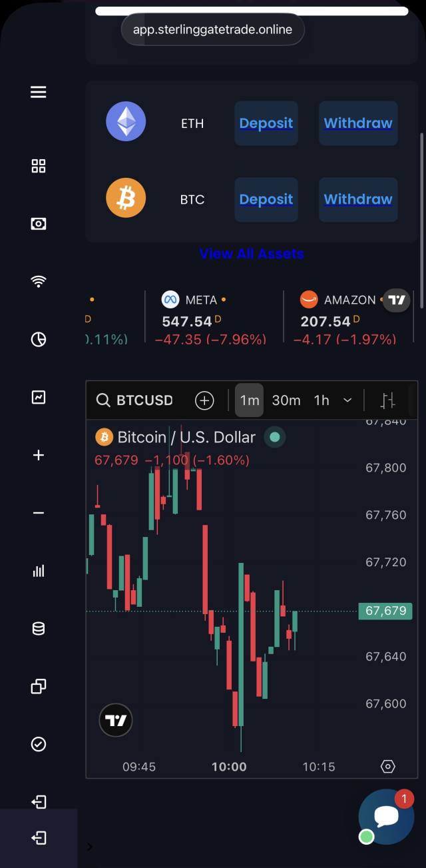426x868 pixels.
Task: Expand the chart interval dropdown chevron
Action: pyautogui.click(x=347, y=400)
